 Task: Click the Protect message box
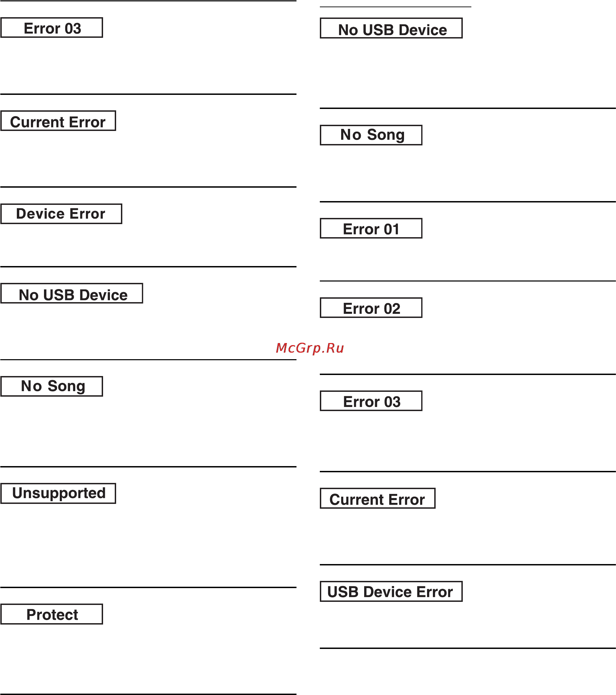pyautogui.click(x=52, y=614)
